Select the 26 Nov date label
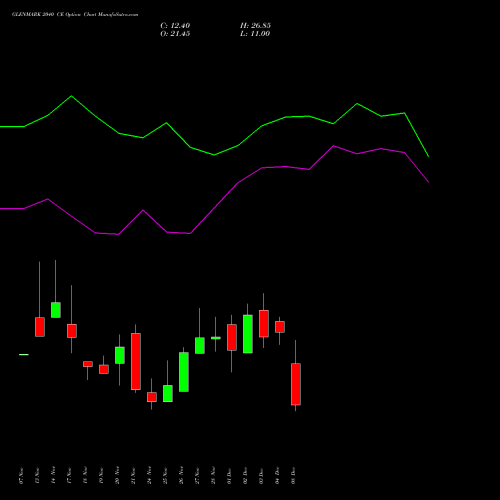The height and width of the screenshot is (500, 500). pos(182,476)
